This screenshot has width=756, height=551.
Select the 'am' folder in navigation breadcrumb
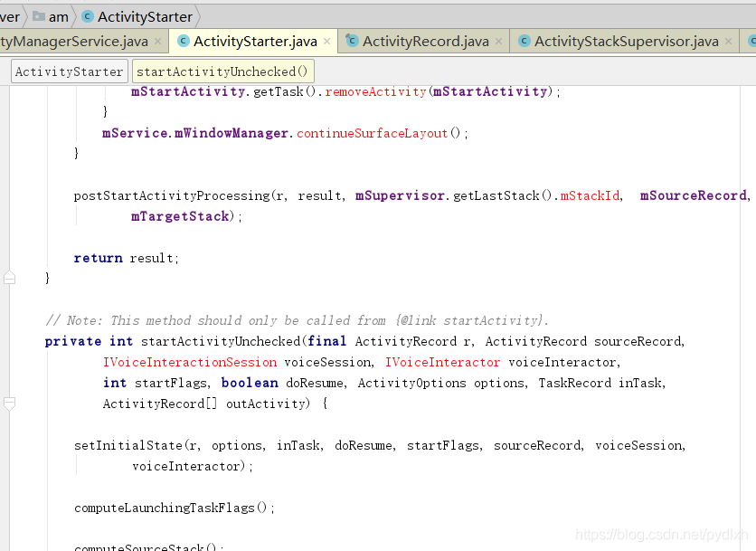(59, 17)
